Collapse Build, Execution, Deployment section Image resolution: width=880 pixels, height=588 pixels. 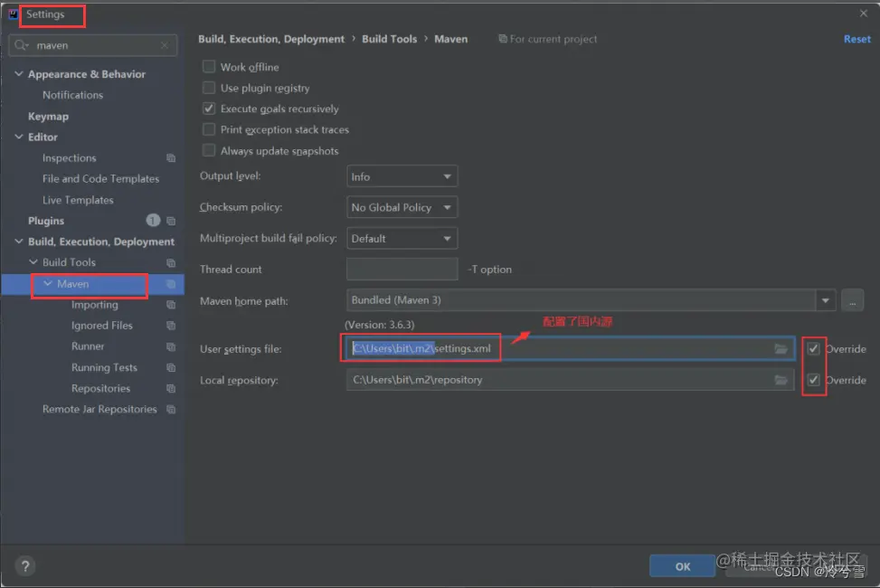point(18,242)
